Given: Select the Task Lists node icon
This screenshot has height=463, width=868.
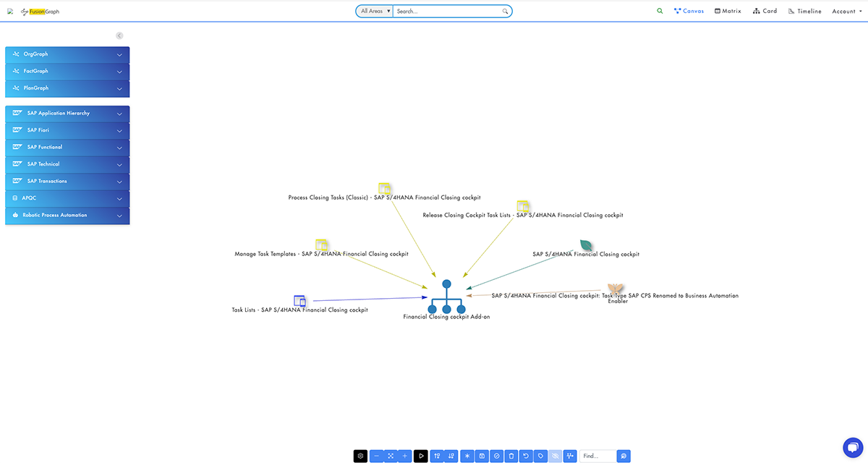Looking at the screenshot, I should 300,300.
